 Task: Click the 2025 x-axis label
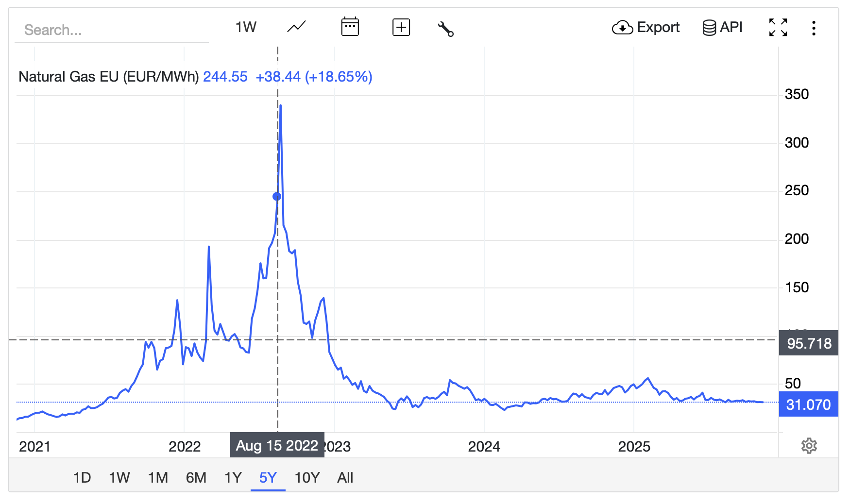pyautogui.click(x=634, y=447)
